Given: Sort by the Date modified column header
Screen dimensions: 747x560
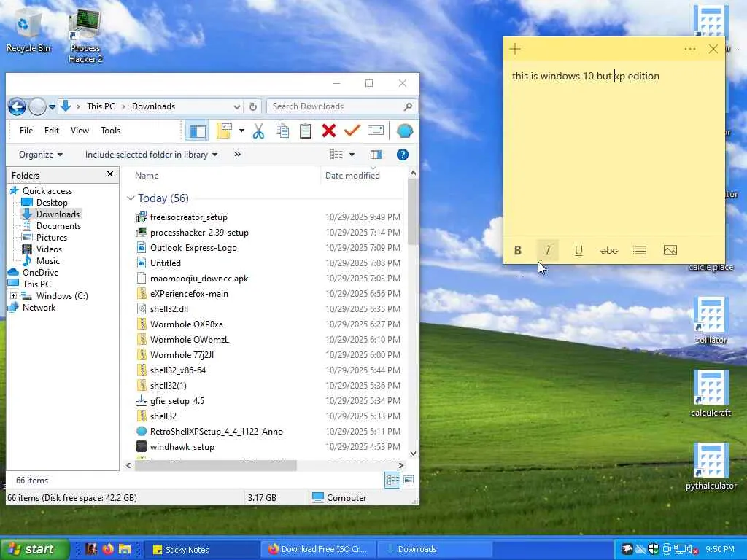Looking at the screenshot, I should point(352,175).
